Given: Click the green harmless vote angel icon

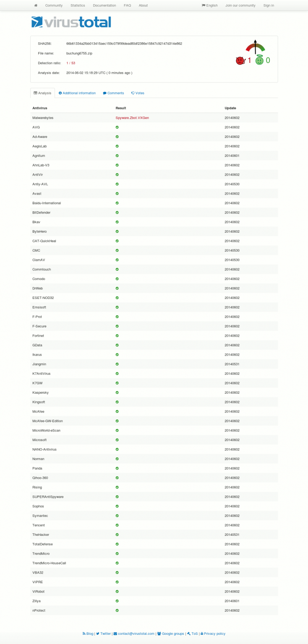Looking at the screenshot, I should [260, 60].
